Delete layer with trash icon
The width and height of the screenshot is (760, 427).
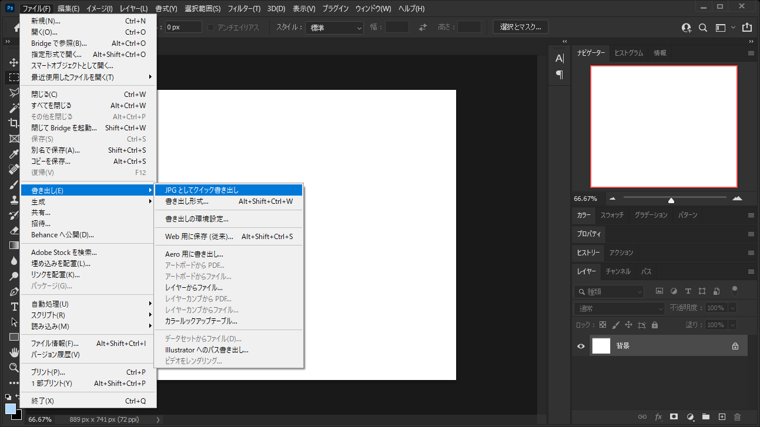pos(737,417)
